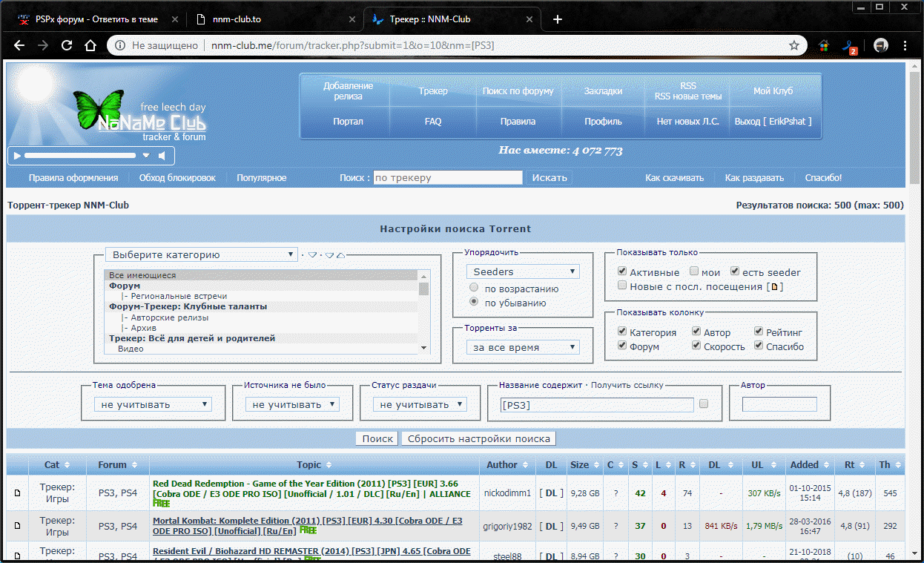Open the browser home page
The height and width of the screenshot is (563, 924).
(90, 45)
